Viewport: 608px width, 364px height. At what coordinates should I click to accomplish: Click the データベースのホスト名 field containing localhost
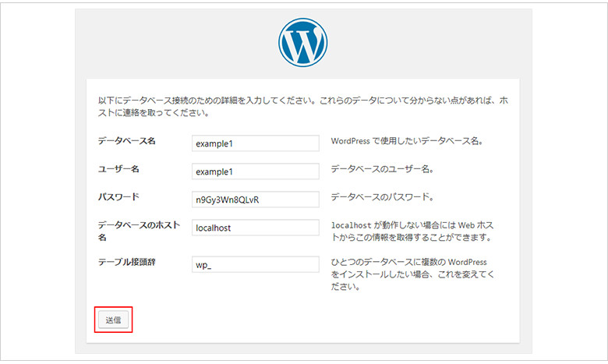click(255, 228)
